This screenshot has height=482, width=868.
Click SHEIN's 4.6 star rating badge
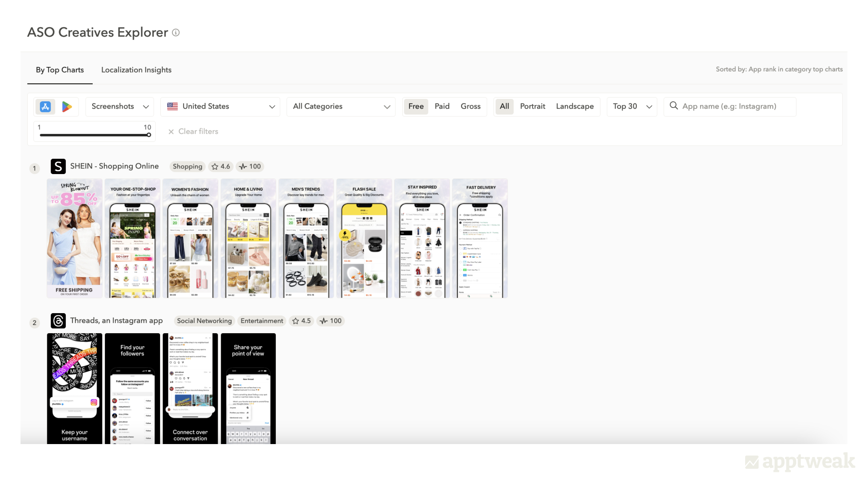pos(221,167)
